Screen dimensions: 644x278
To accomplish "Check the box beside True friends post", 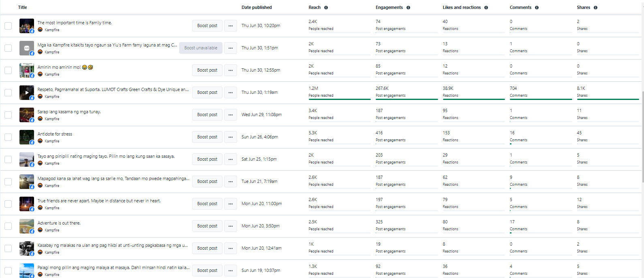I will pos(8,204).
